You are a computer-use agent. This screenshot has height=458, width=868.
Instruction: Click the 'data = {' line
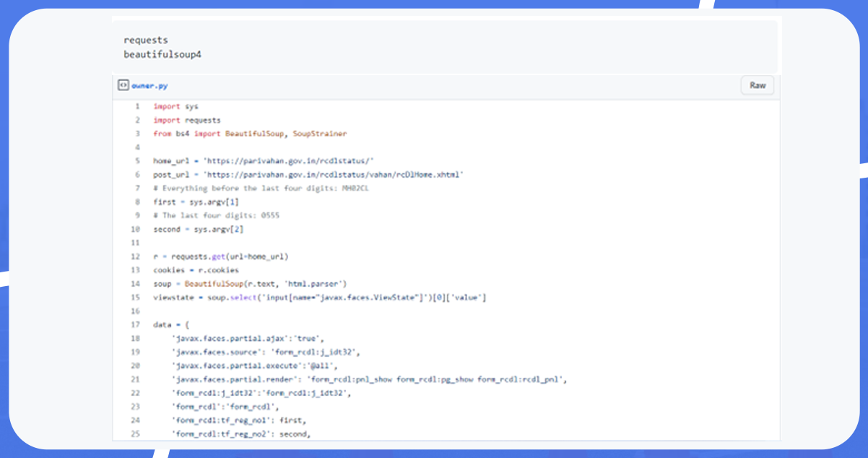(x=170, y=325)
